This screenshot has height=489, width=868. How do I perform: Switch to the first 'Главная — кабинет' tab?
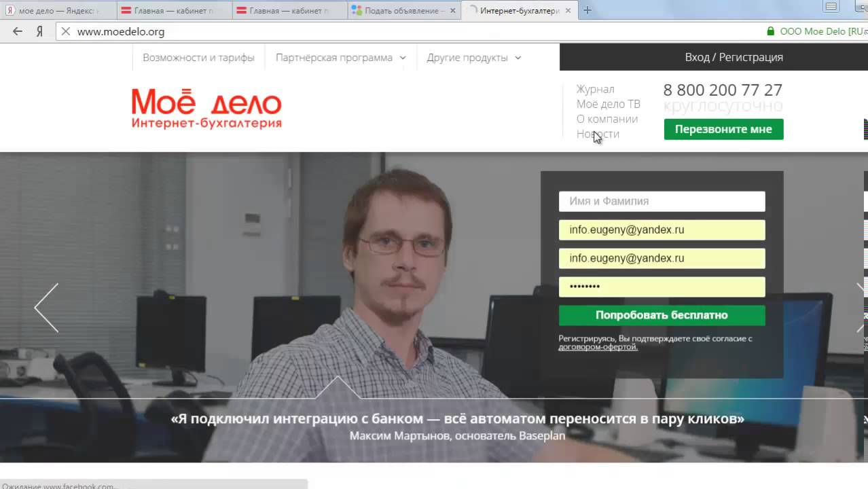[x=173, y=11]
